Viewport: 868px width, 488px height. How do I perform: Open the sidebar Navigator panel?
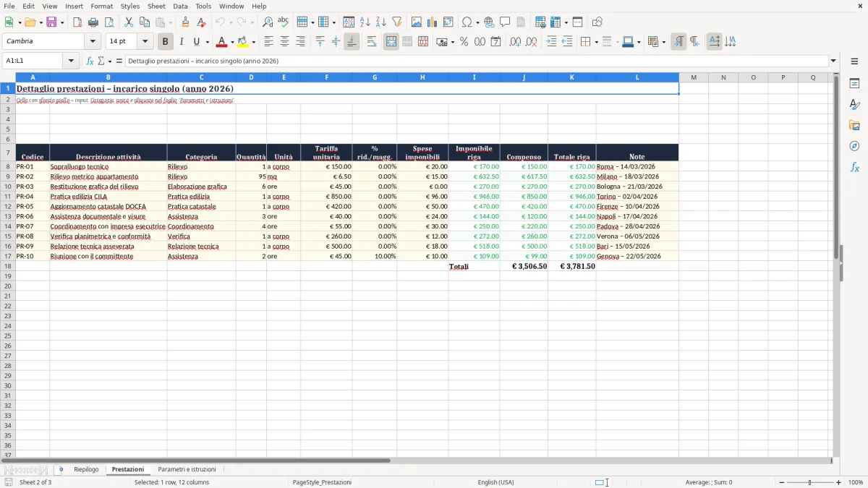[854, 146]
